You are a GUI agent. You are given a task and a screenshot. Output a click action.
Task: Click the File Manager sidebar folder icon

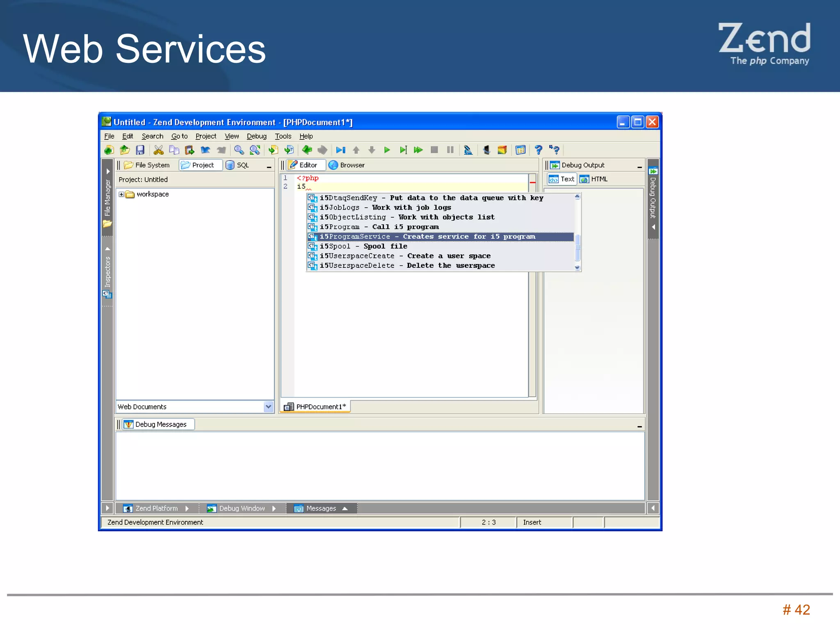[x=107, y=224]
